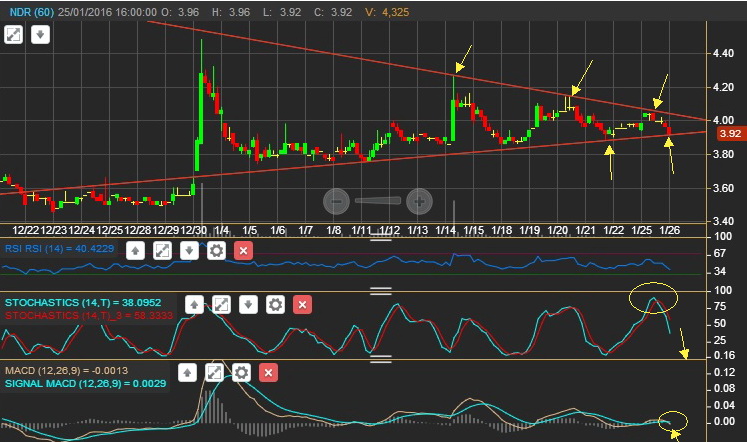Move the RSI panel up
Viewport: 747px width, 442px height.
click(x=135, y=251)
